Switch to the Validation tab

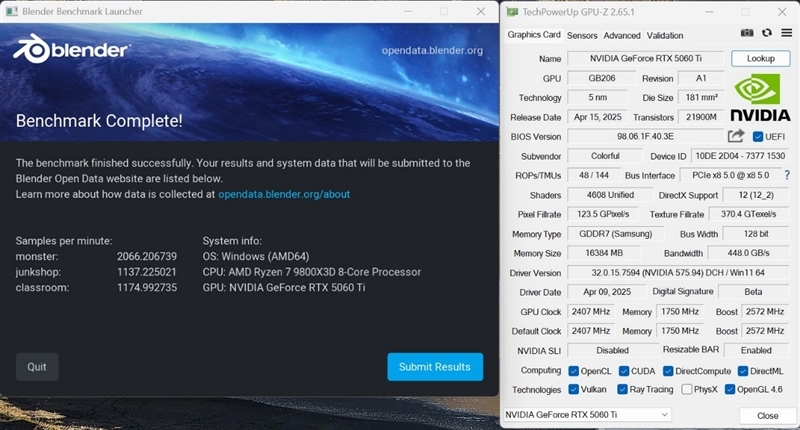(665, 35)
